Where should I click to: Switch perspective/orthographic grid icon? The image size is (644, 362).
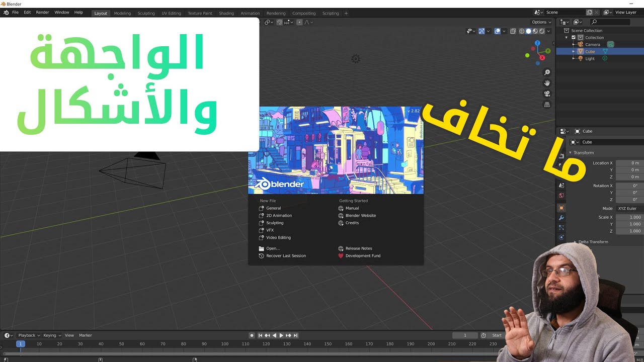547,105
